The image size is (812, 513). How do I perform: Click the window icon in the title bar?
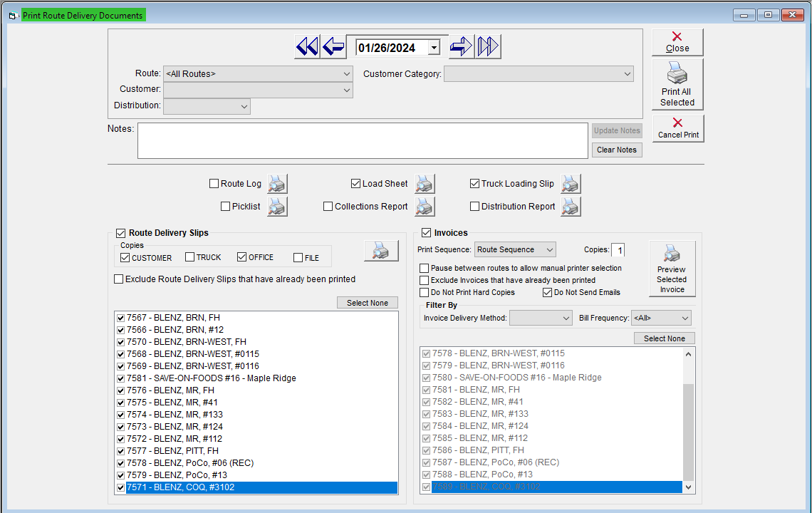pyautogui.click(x=14, y=16)
